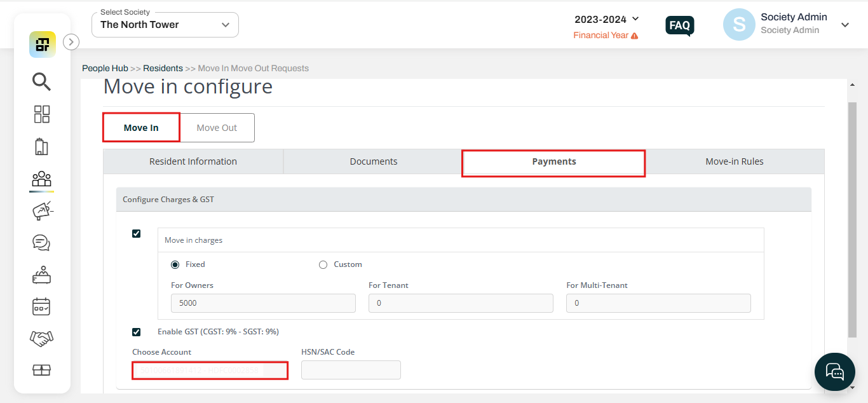Open the Society Admin profile dropdown
This screenshot has width=868, height=403.
pos(844,24)
